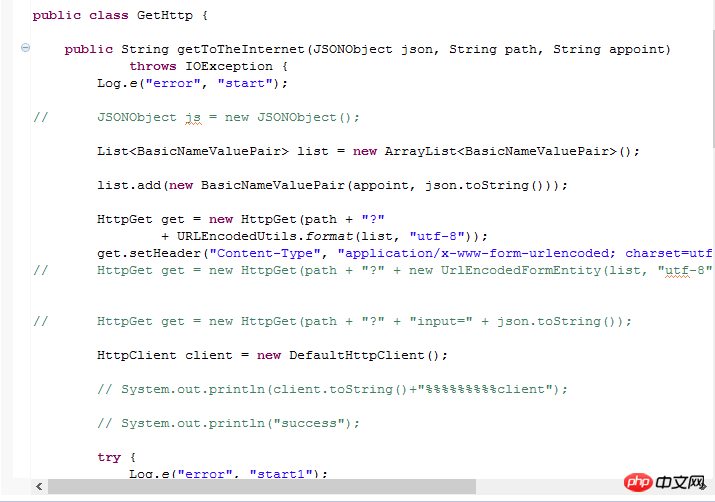This screenshot has width=715, height=502.
Task: Click 'UrlEncodedFormEntity' in the commented line
Action: 521,270
